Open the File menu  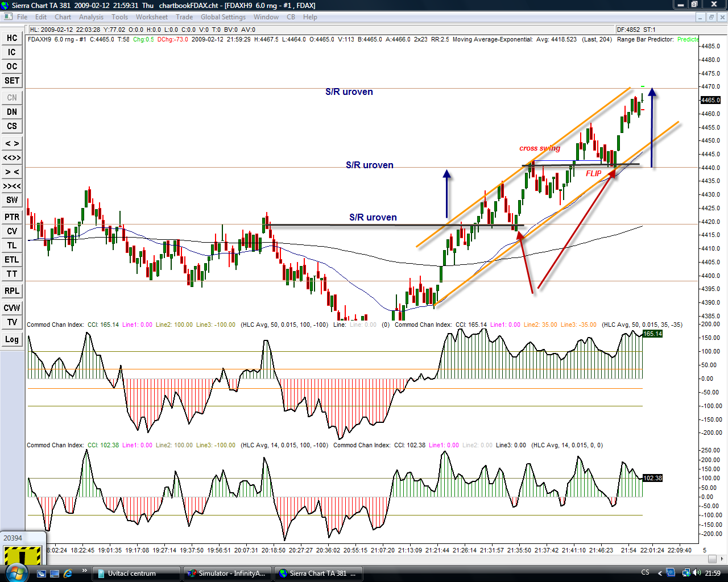pyautogui.click(x=22, y=17)
